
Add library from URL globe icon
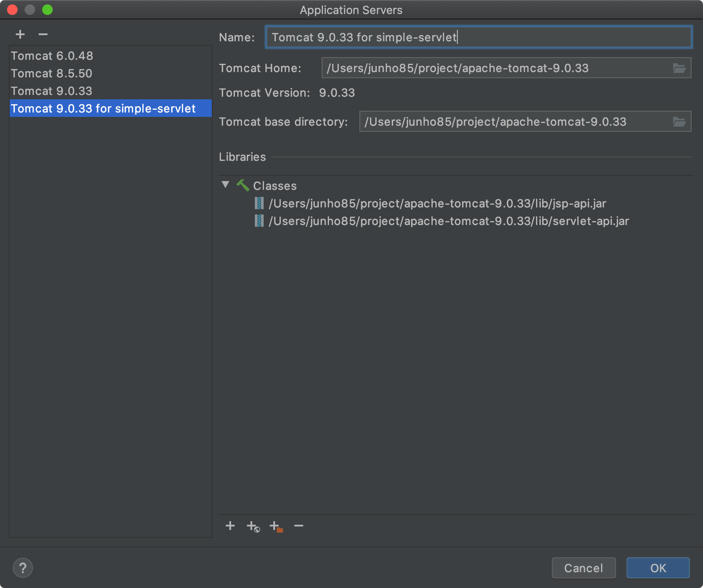click(253, 526)
